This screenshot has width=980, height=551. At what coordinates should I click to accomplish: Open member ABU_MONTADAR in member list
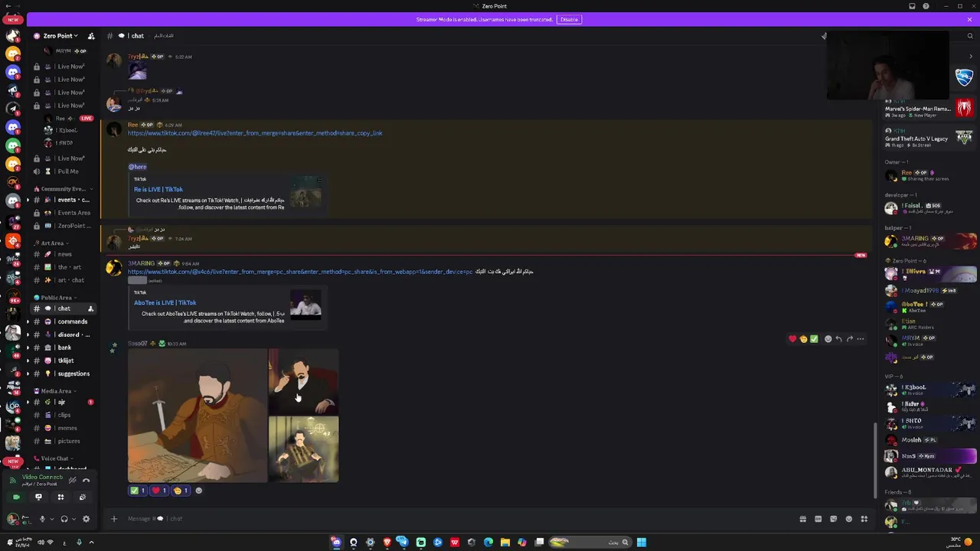(930, 473)
